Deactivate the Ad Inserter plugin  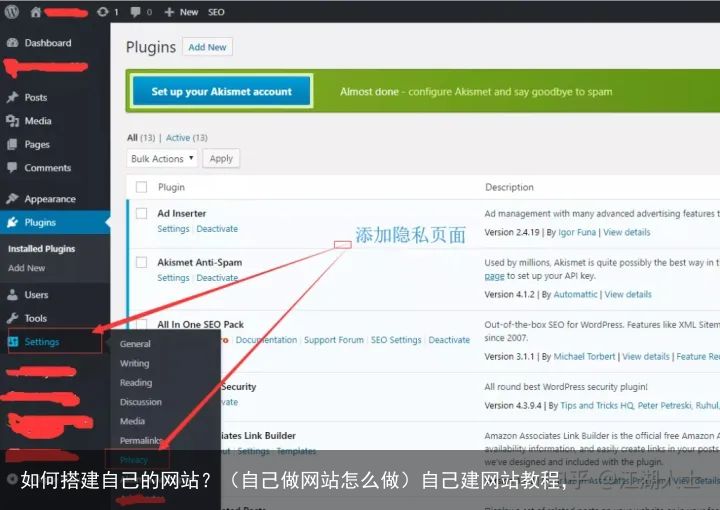click(217, 229)
